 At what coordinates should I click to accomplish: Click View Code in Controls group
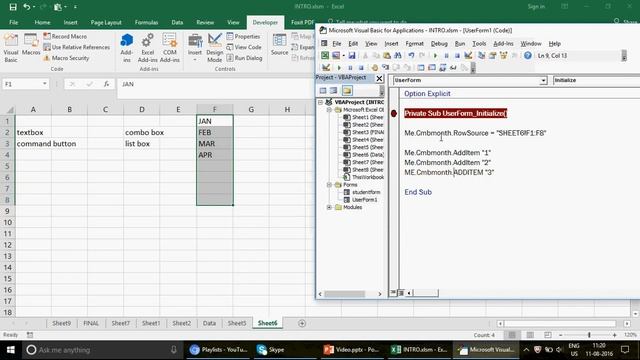tap(244, 47)
